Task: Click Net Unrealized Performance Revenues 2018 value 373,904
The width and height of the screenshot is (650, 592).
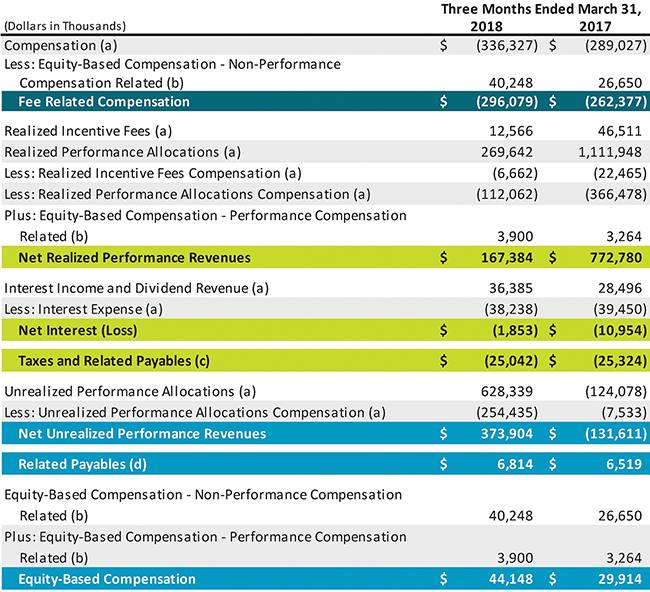Action: [507, 434]
